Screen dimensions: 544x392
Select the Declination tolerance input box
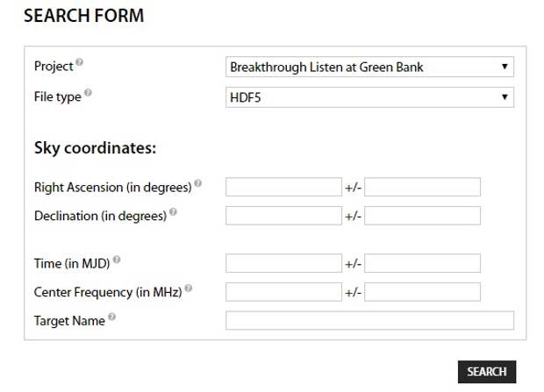tap(422, 216)
